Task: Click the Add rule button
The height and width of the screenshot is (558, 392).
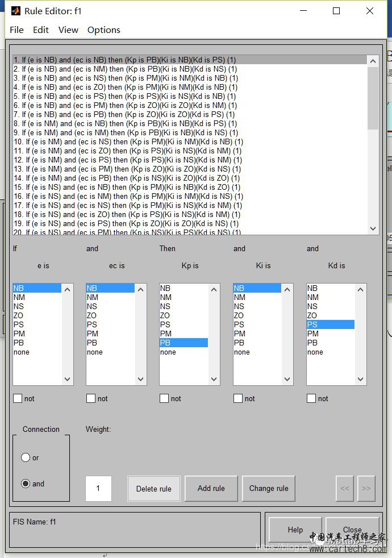Action: coord(211,489)
